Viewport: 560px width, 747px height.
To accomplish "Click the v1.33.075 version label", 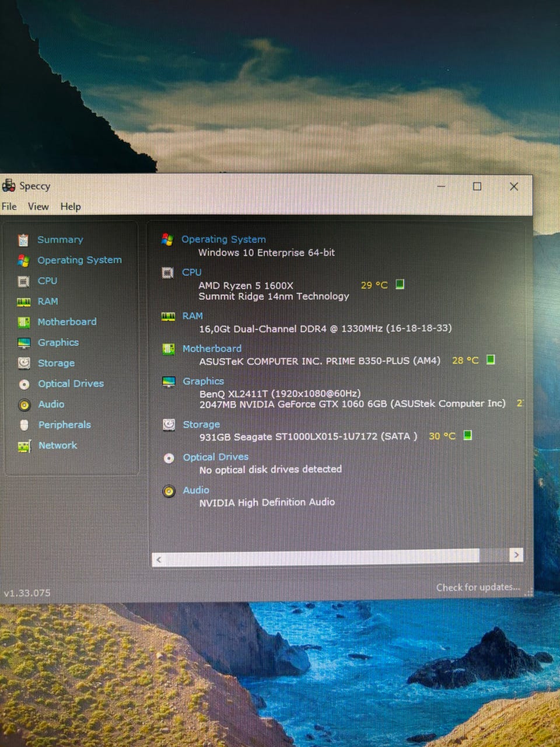I will coord(27,593).
